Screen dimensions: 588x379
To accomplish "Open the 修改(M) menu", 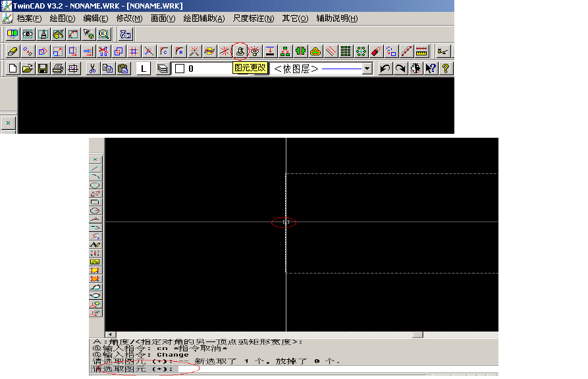I will coord(129,18).
